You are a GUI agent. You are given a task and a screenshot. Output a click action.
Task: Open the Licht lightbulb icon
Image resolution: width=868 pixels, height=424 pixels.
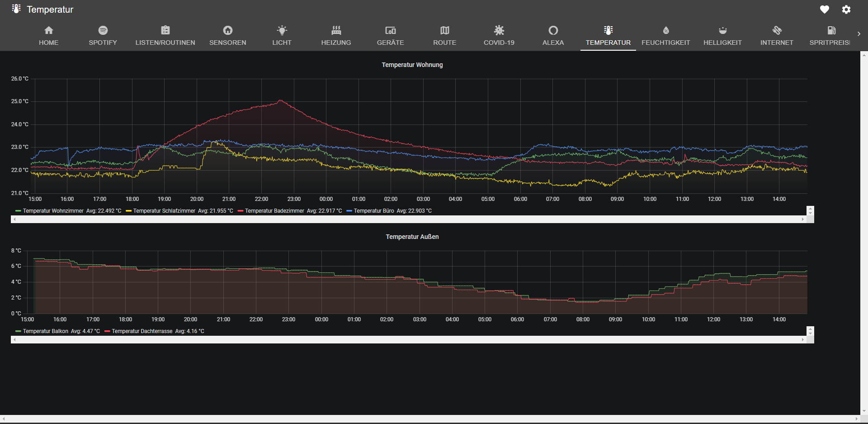pos(282,30)
